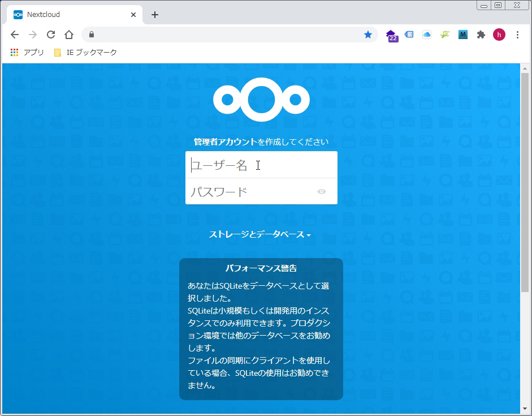Click the パフォーマンス警告 heading

(261, 268)
